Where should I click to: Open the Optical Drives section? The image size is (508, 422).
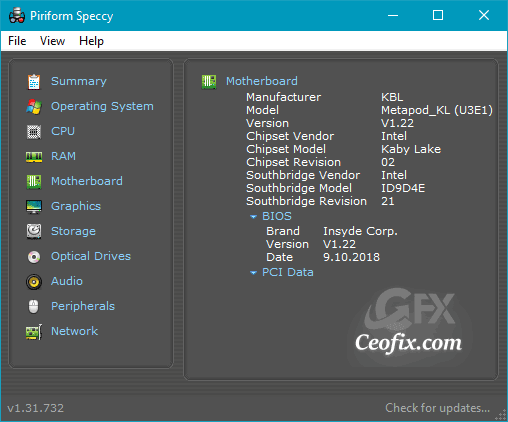[x=91, y=256]
